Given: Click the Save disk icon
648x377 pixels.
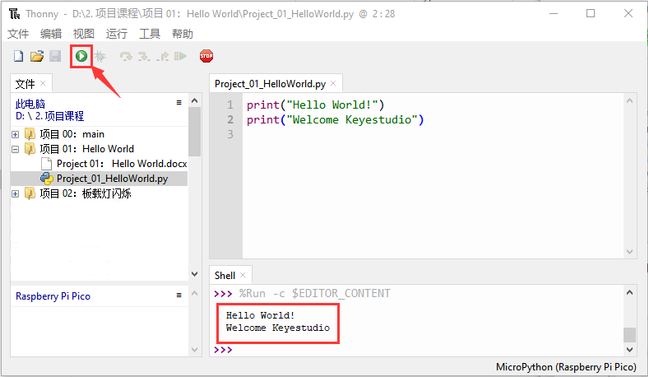Looking at the screenshot, I should coord(55,56).
